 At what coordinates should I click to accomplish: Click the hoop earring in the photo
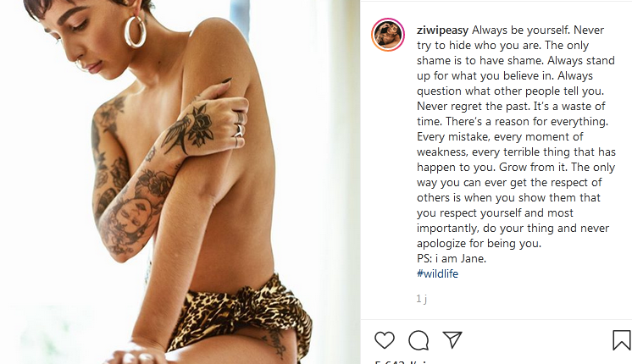(x=136, y=31)
